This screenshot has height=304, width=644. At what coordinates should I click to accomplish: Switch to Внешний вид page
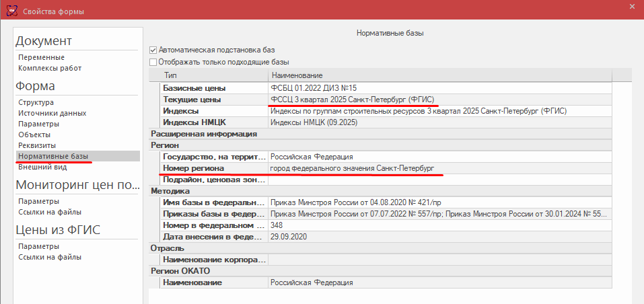click(x=42, y=167)
